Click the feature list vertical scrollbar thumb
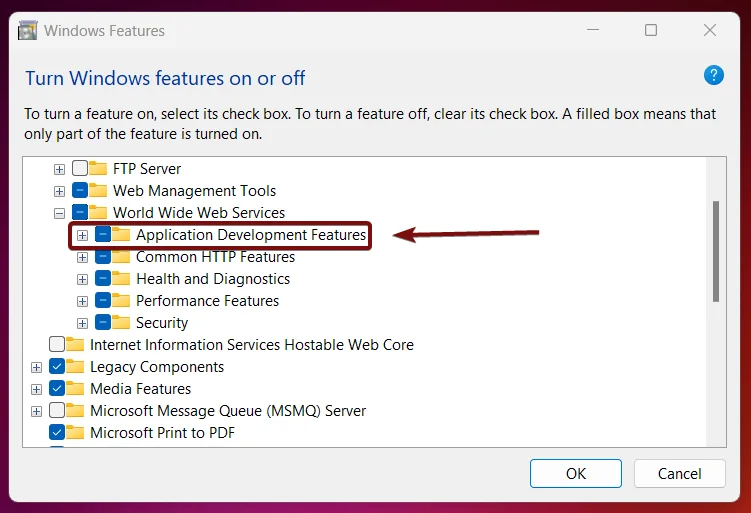This screenshot has height=513, width=751. click(x=716, y=251)
